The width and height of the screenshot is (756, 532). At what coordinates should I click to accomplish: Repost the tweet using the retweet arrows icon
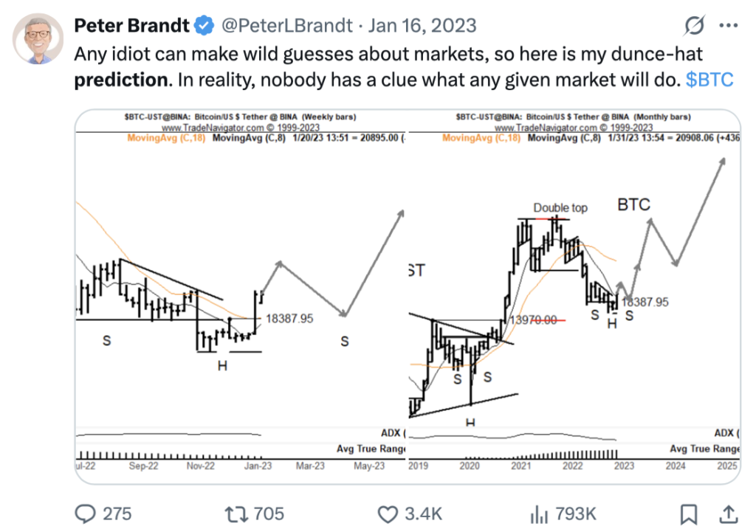[x=234, y=513]
